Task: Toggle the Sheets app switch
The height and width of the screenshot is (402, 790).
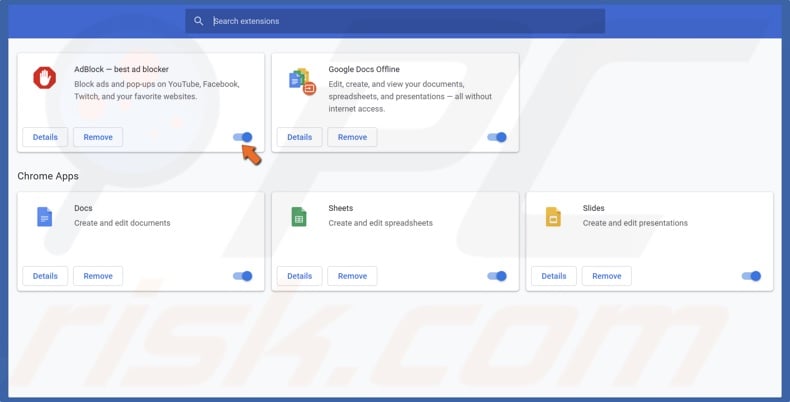Action: pos(497,276)
